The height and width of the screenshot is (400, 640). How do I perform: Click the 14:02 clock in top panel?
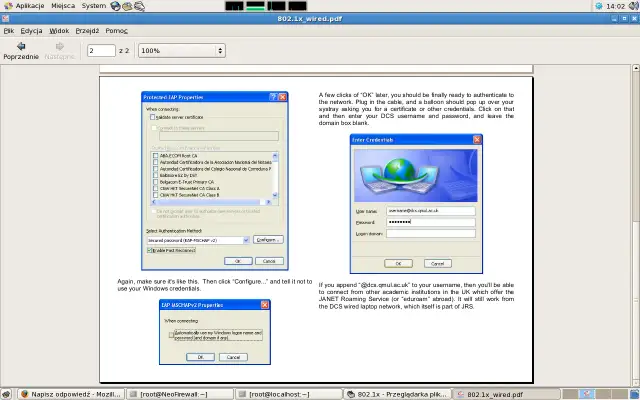[x=615, y=6]
